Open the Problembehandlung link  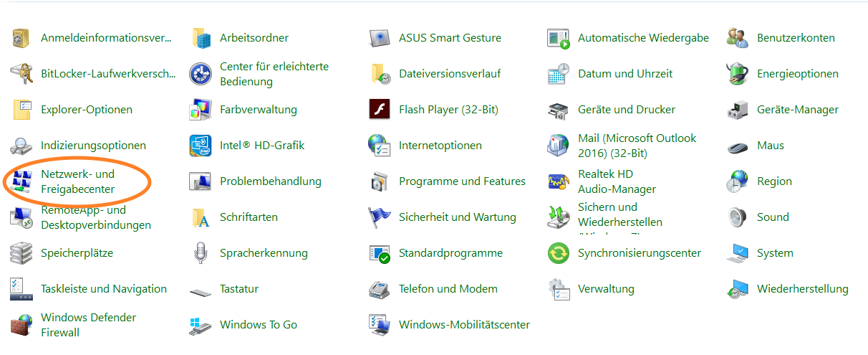(x=271, y=181)
